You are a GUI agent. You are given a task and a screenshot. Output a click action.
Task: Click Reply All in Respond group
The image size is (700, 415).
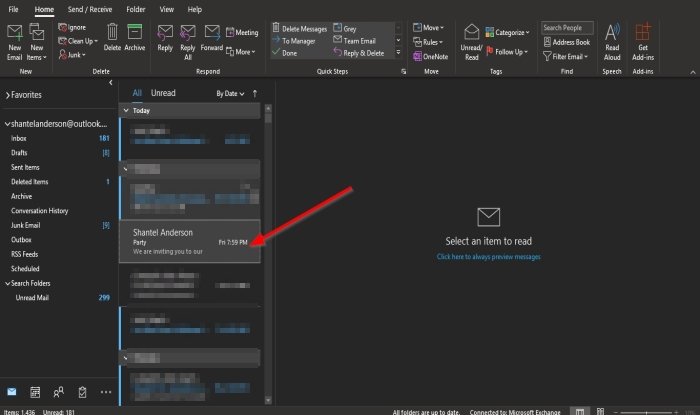pyautogui.click(x=188, y=42)
